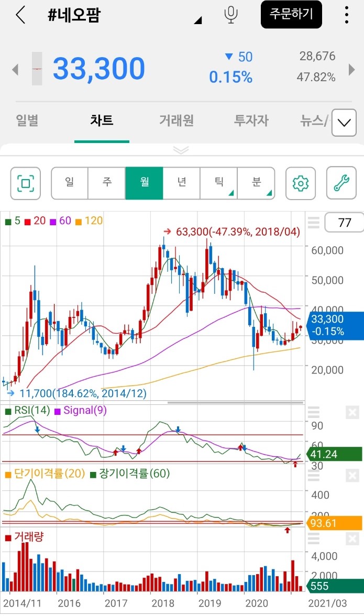This screenshot has height=616, width=364.
Task: Open the 분 minute period dropdown
Action: [x=256, y=183]
